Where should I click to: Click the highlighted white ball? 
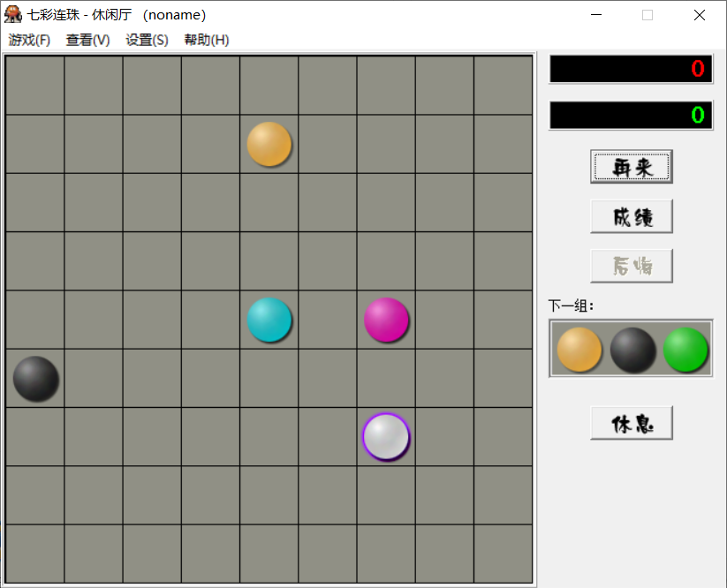tap(386, 437)
